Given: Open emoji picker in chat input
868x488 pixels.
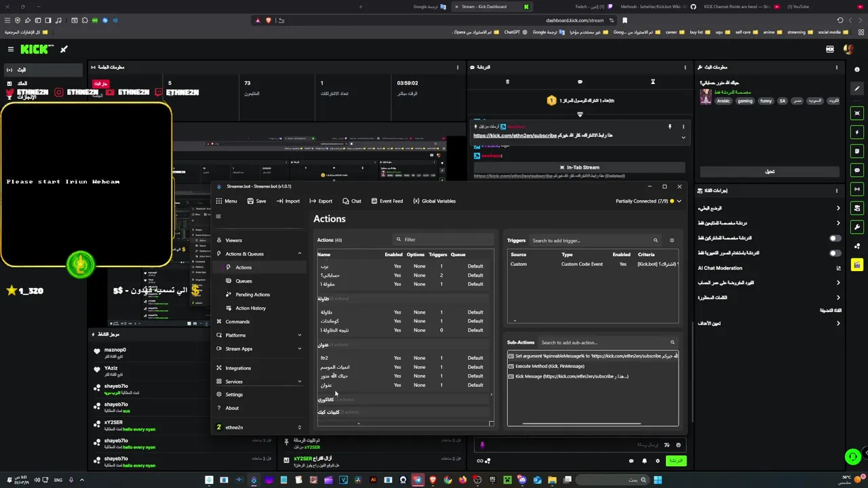Looking at the screenshot, I should [678, 445].
